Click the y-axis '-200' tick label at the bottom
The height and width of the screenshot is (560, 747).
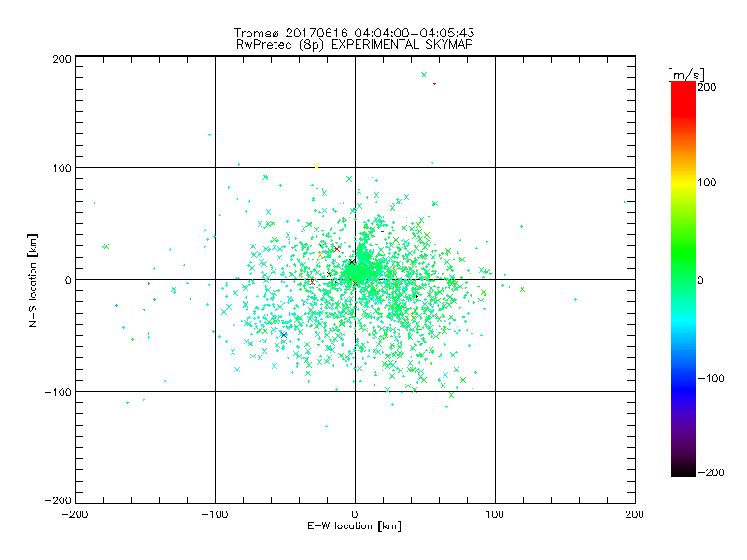[x=58, y=500]
